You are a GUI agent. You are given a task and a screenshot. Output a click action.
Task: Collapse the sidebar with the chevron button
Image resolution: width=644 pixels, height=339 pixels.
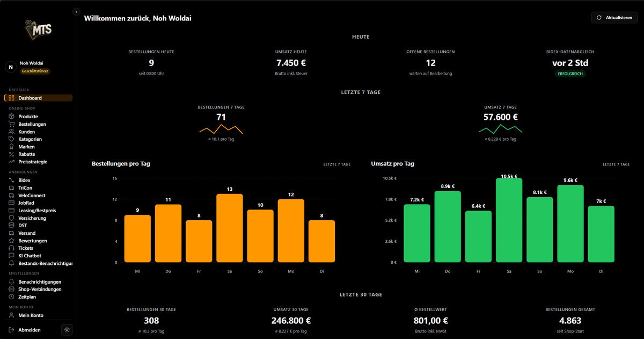pyautogui.click(x=76, y=11)
